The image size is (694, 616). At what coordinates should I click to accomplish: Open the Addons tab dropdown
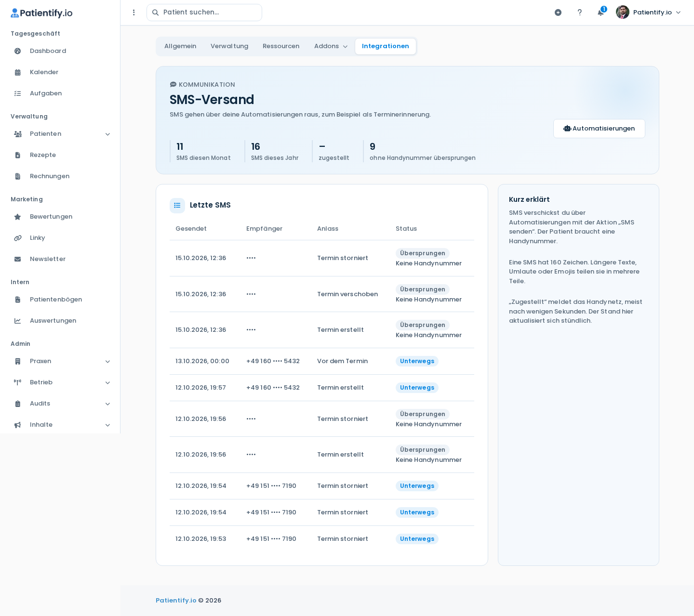[x=331, y=46]
